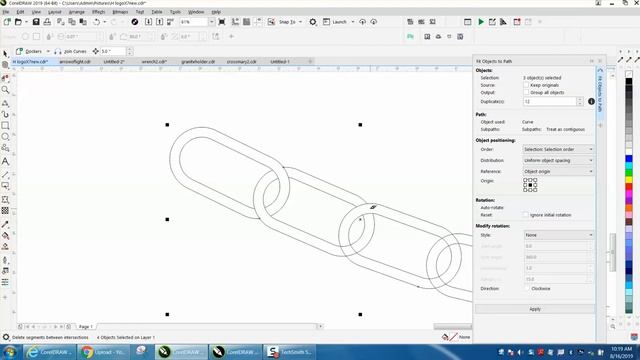Select the center origin point square
The height and width of the screenshot is (360, 640).
click(530, 185)
